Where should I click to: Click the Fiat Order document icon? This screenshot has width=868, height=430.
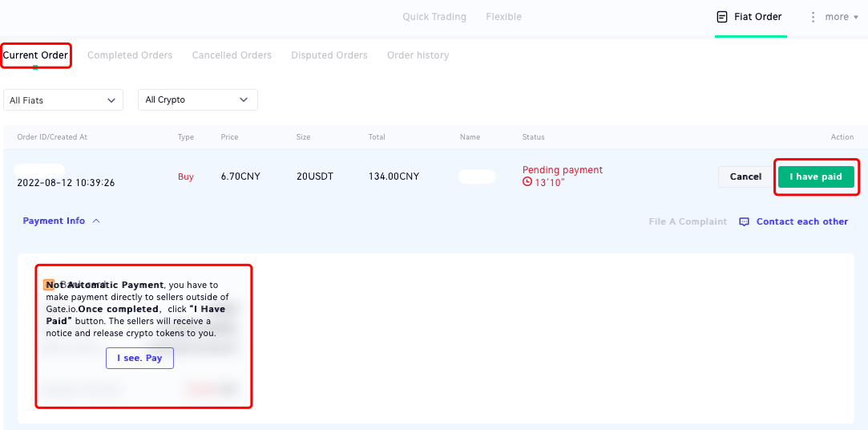(x=722, y=17)
